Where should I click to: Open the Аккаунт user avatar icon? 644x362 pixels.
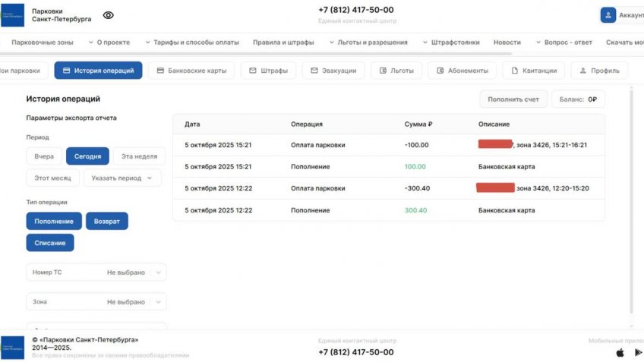608,15
